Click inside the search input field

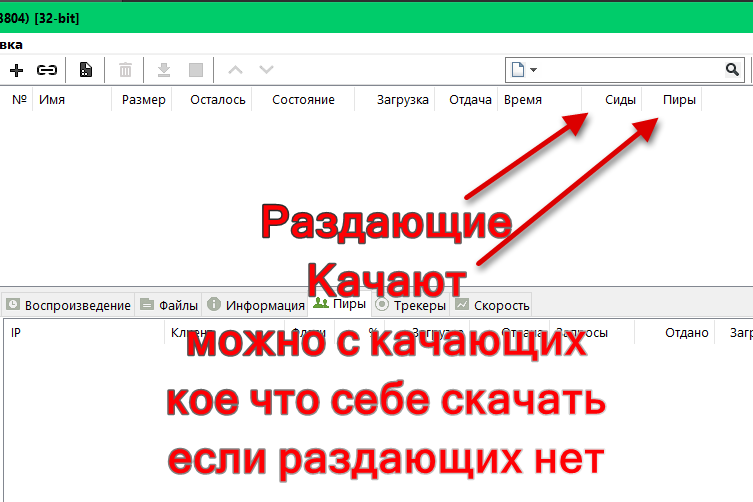[630, 70]
